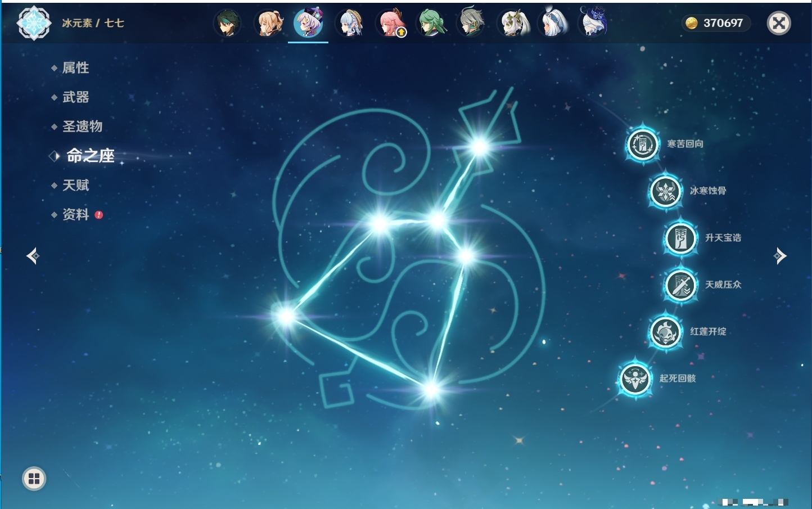
Task: Select the avatar with the dark blue hat
Action: pos(593,23)
